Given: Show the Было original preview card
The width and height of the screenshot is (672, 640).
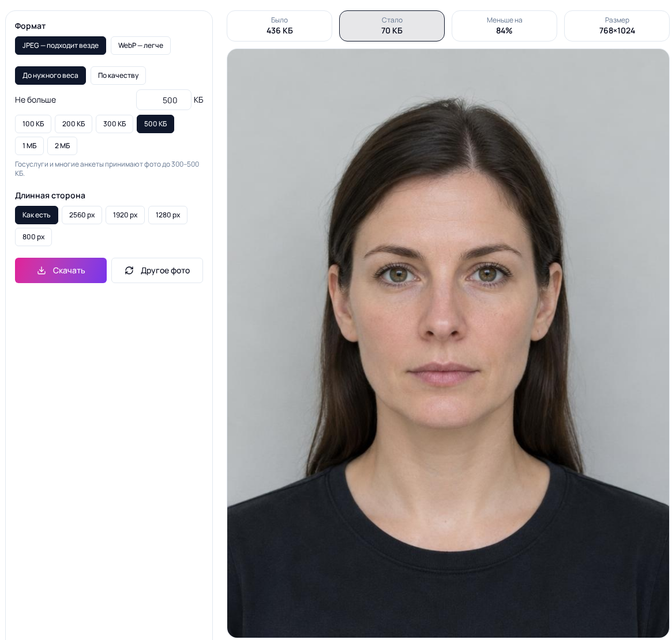Looking at the screenshot, I should click(x=279, y=26).
